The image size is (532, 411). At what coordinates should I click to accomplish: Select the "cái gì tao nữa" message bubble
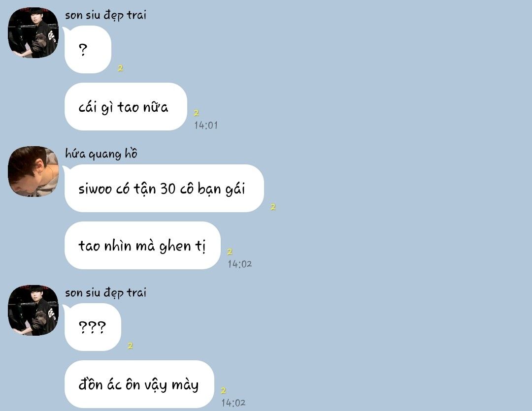[126, 106]
